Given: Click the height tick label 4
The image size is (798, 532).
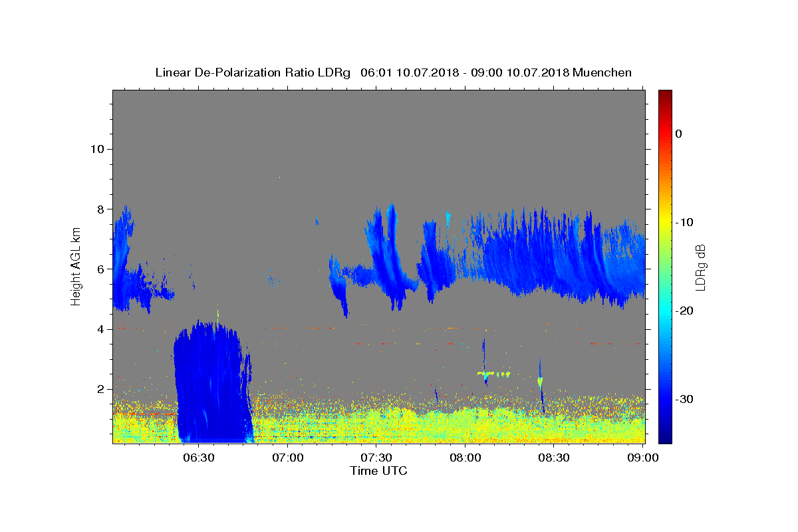Looking at the screenshot, I should coord(100,329).
